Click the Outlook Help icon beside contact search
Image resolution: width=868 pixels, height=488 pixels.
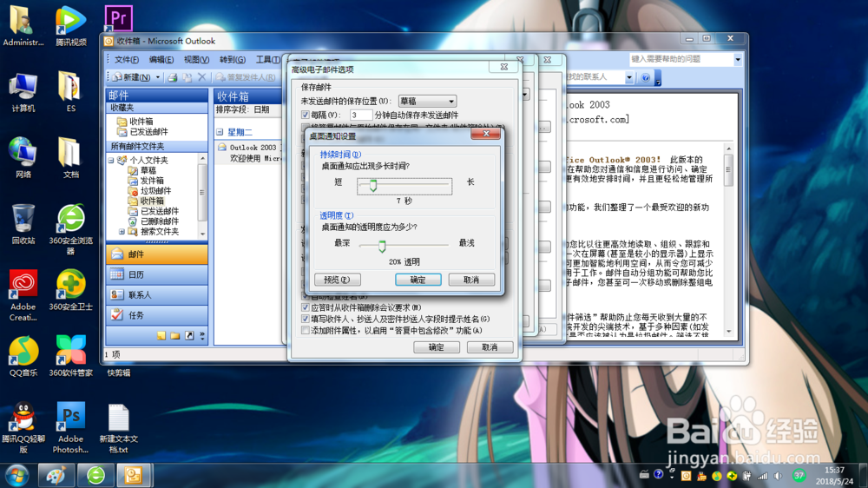coord(646,77)
